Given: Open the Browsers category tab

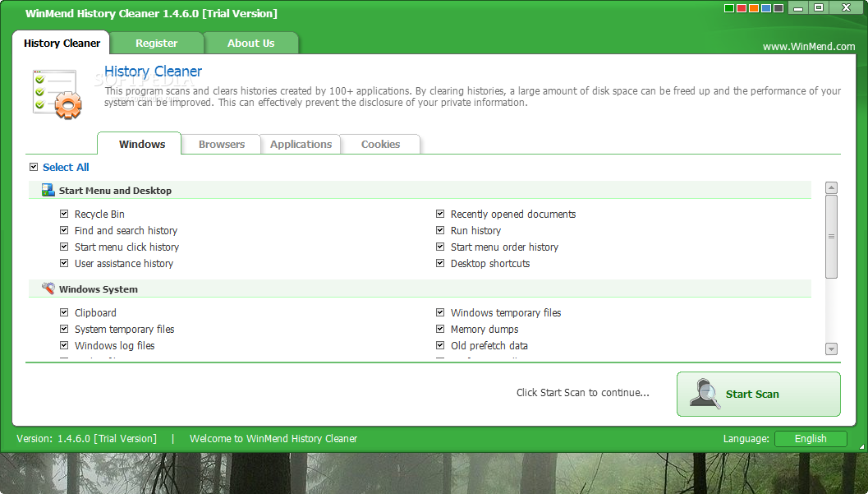Looking at the screenshot, I should 222,144.
